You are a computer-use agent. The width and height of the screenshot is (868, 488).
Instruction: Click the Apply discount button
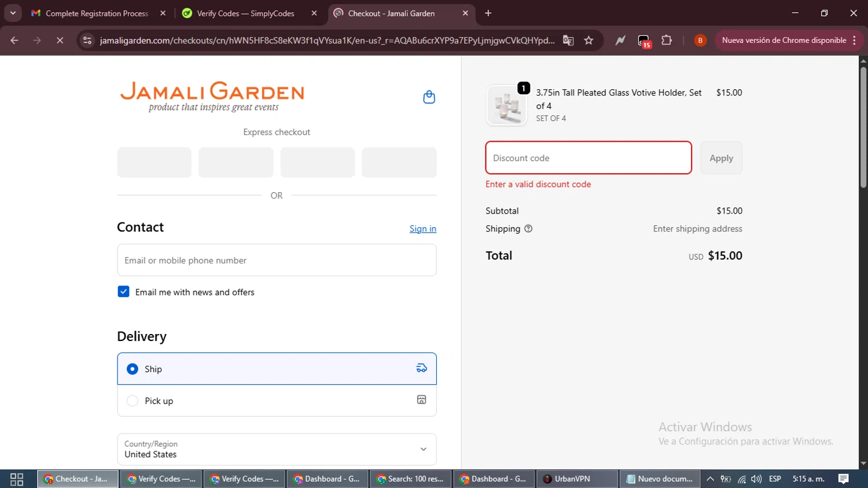721,158
